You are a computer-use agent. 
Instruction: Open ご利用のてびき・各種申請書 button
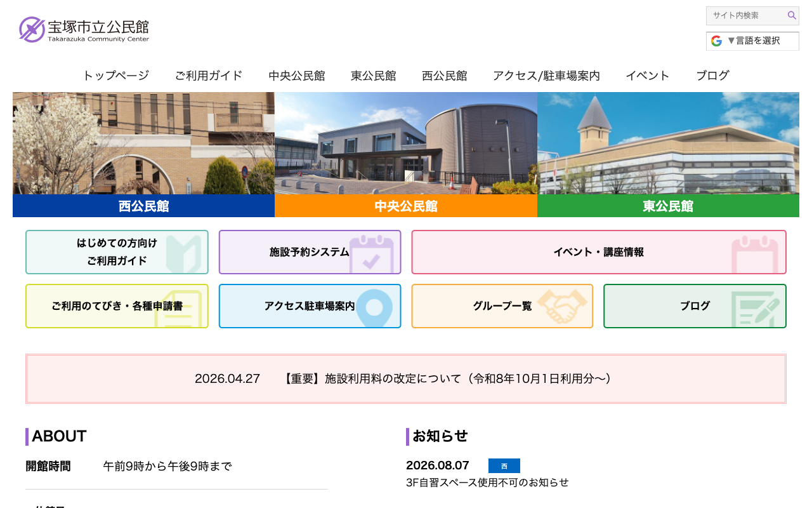click(x=117, y=306)
